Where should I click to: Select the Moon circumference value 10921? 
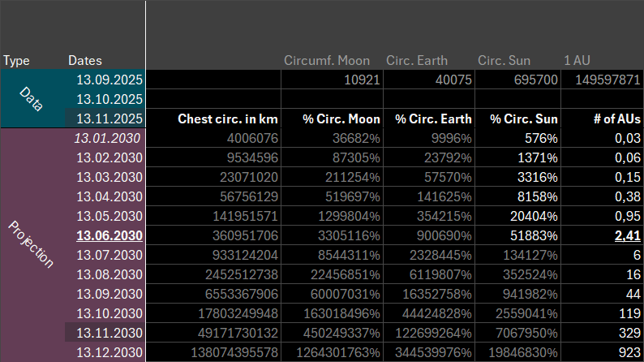point(332,80)
